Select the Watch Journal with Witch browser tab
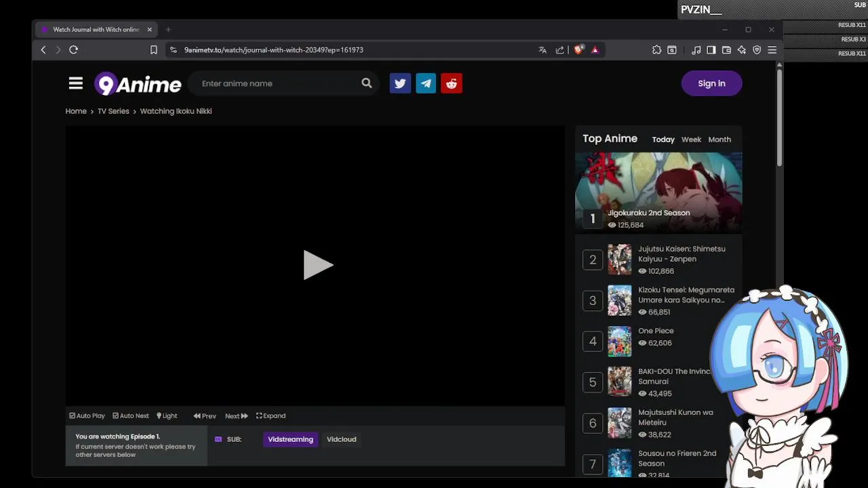 pyautogui.click(x=96, y=30)
